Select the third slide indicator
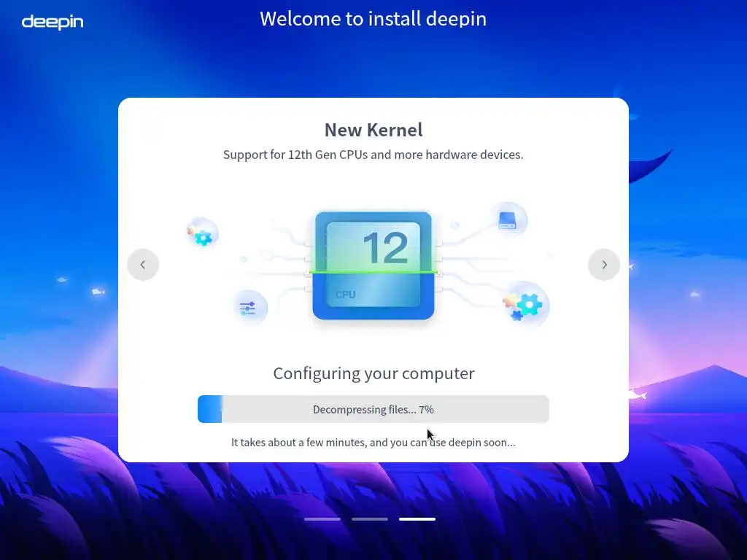 click(x=417, y=519)
